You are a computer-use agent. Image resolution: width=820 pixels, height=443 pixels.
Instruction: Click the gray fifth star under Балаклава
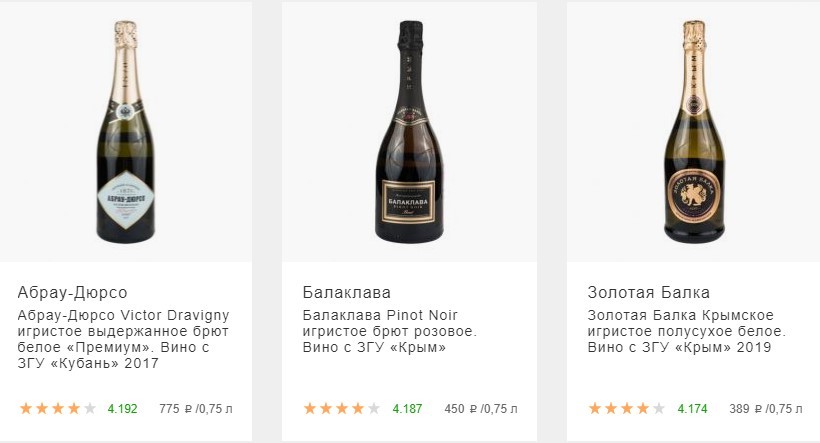click(x=374, y=408)
